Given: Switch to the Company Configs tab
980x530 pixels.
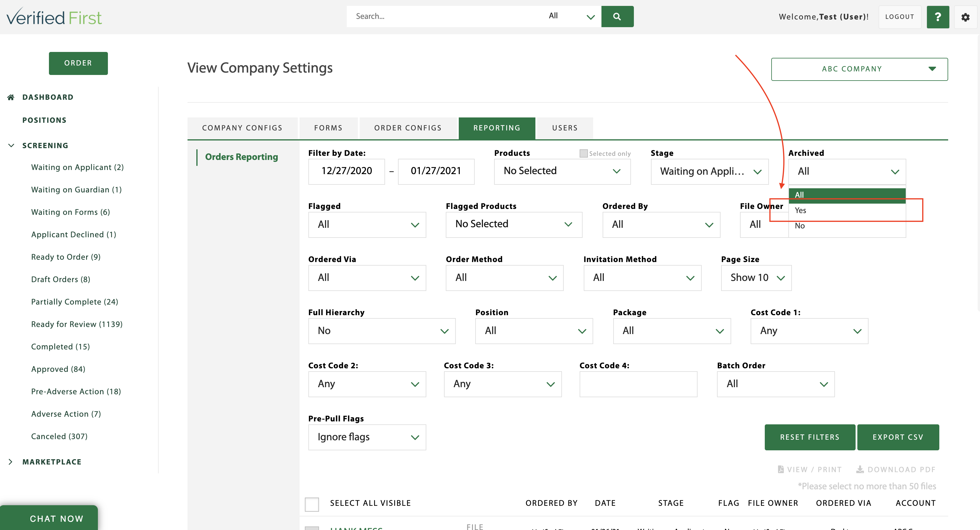Looking at the screenshot, I should point(242,128).
